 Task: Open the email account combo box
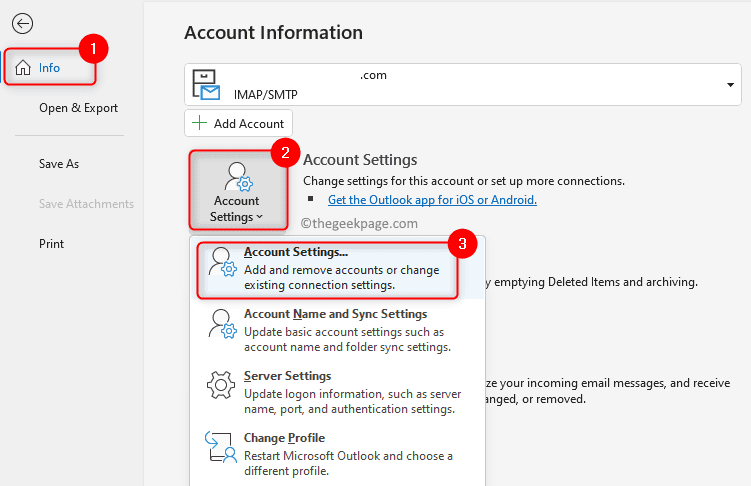point(463,85)
